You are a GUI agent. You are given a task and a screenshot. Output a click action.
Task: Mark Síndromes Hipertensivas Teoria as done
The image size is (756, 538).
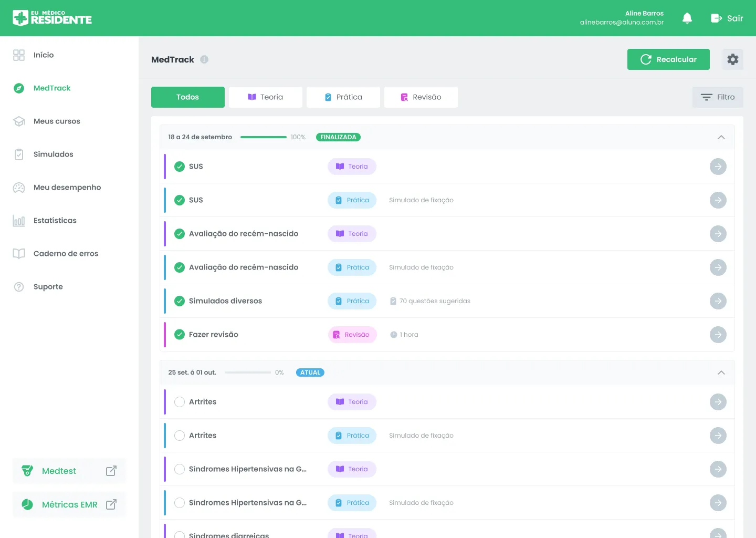(180, 469)
